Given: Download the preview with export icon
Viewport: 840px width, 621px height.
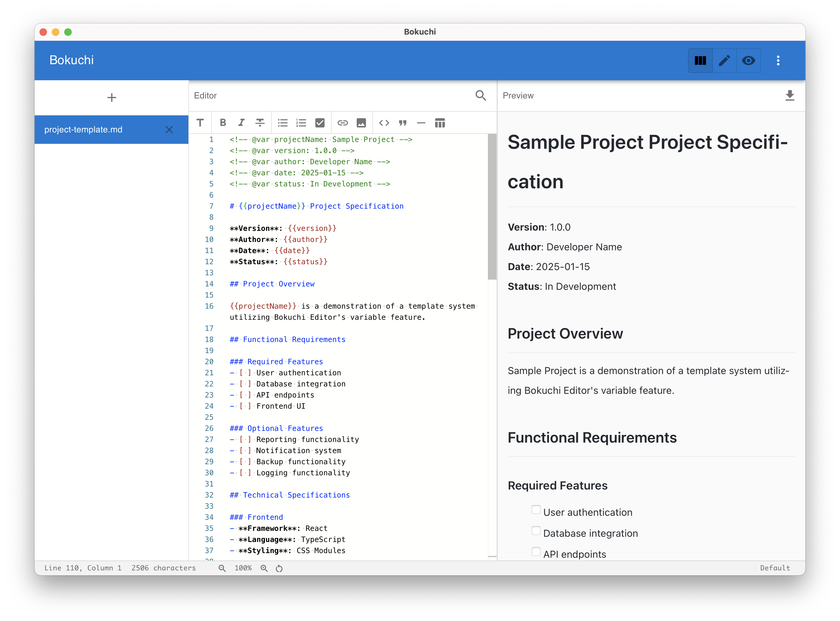Looking at the screenshot, I should click(x=790, y=95).
